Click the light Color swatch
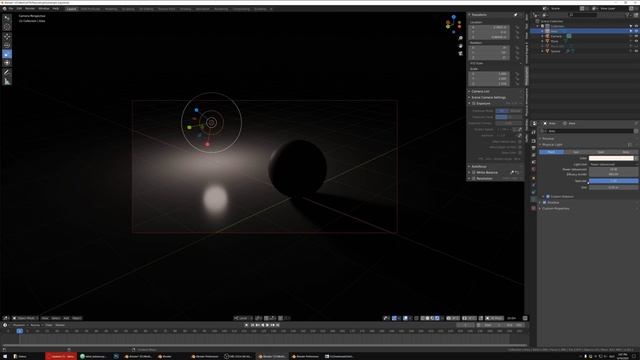 pos(611,158)
